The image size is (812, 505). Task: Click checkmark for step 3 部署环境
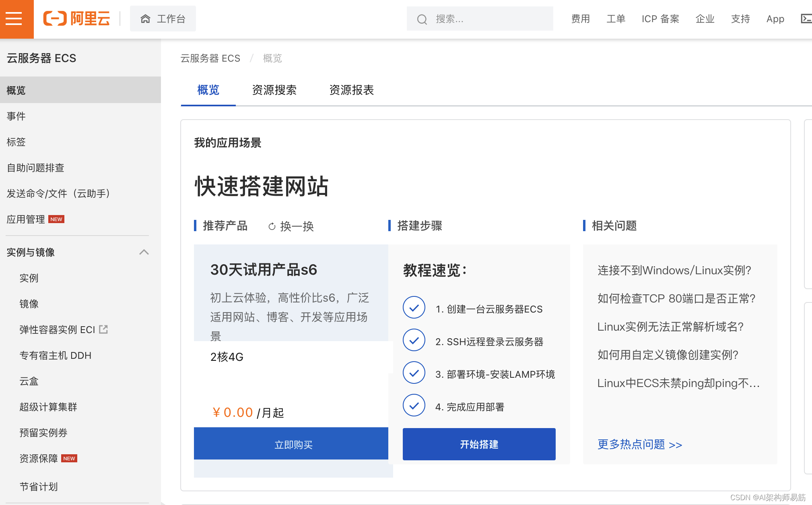pyautogui.click(x=414, y=373)
